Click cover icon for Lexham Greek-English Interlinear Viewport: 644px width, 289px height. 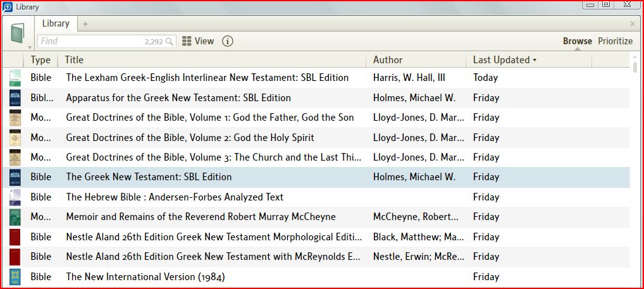[x=15, y=78]
